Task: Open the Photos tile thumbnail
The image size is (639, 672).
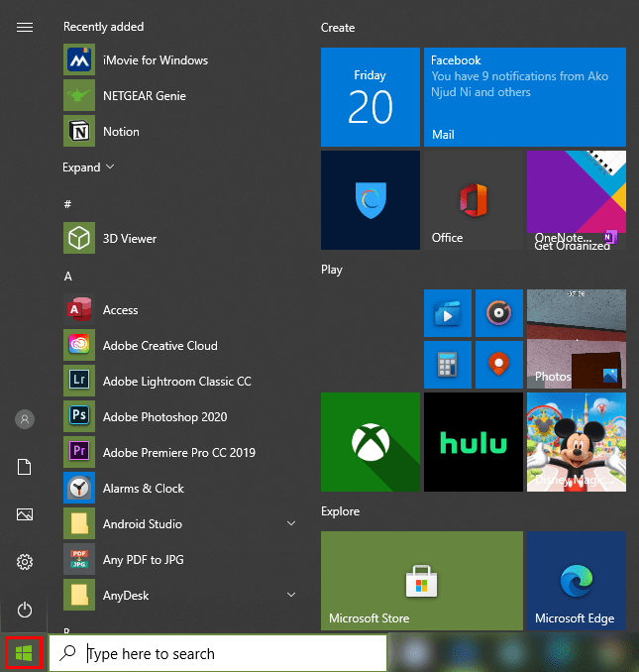Action: [576, 339]
